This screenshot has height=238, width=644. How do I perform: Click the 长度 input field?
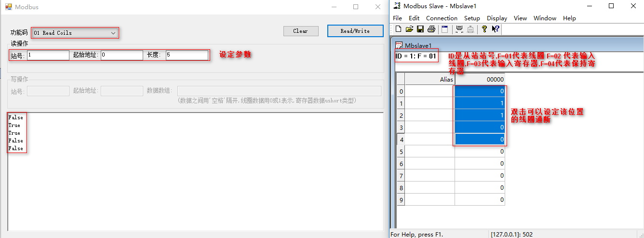[x=187, y=55]
